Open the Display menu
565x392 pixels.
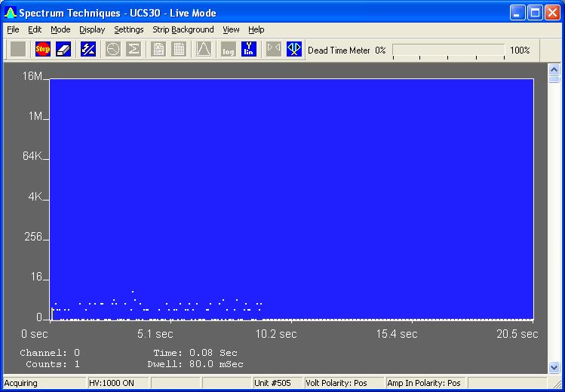tap(92, 29)
